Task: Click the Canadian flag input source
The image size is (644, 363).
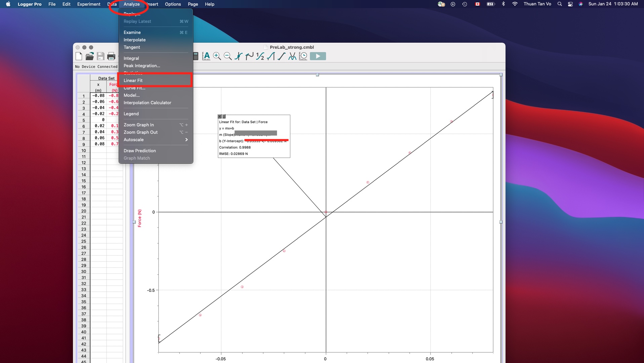Action: 477,4
